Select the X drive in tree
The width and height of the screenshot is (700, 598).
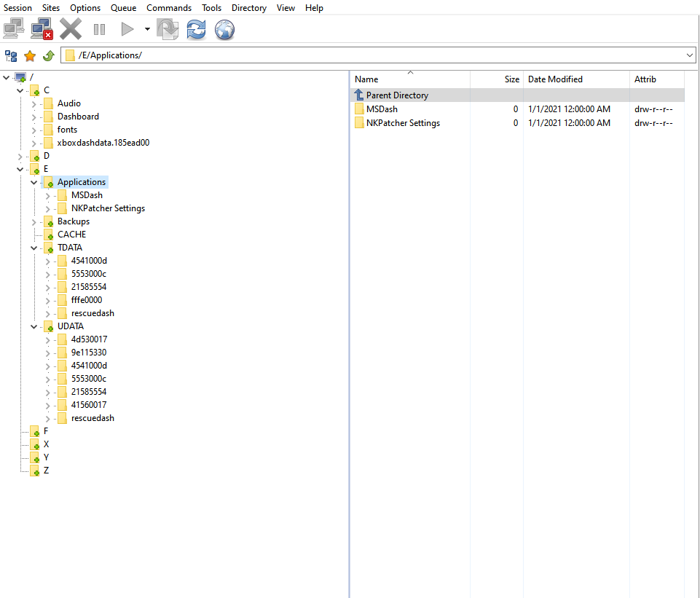coord(46,444)
